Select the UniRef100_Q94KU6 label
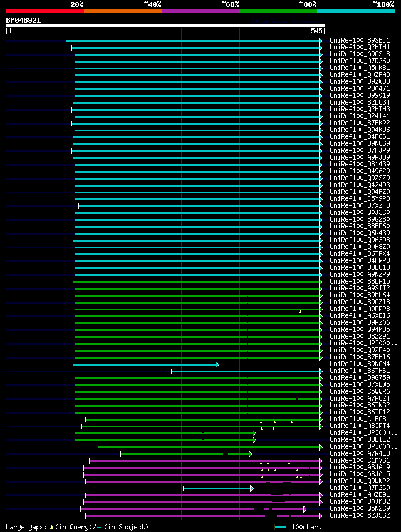 (360, 130)
